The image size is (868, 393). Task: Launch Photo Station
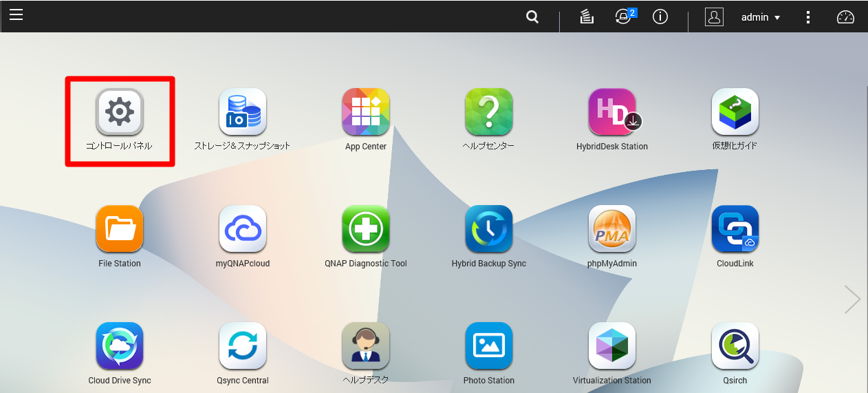tap(489, 346)
